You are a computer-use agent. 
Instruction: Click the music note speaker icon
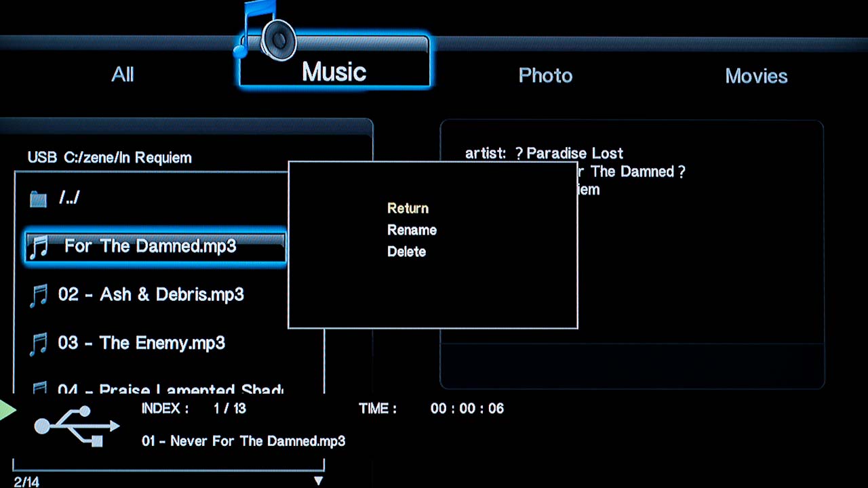pos(266,30)
